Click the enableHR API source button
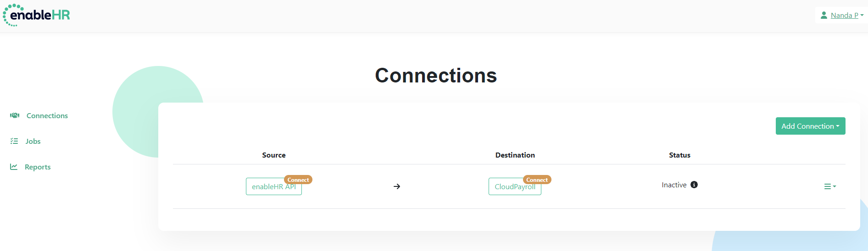Viewport: 868px width, 251px height. point(273,186)
